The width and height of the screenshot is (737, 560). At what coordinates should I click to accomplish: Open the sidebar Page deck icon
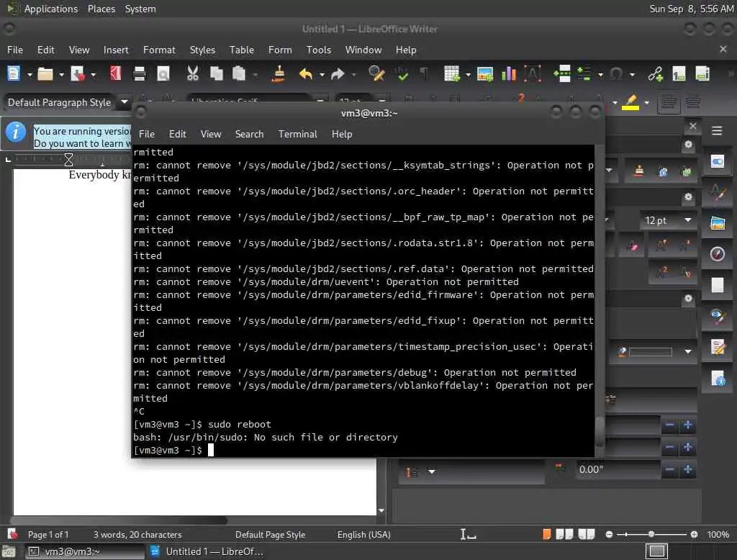tap(718, 285)
